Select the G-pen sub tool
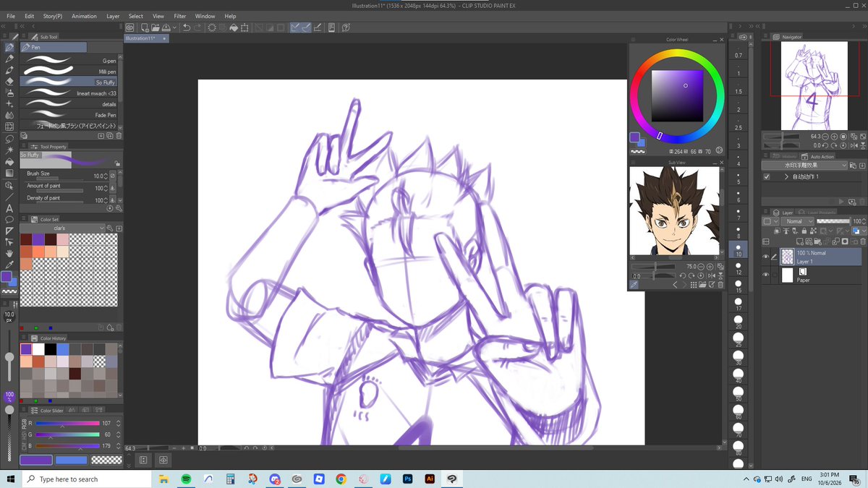The image size is (868, 488). click(70, 61)
